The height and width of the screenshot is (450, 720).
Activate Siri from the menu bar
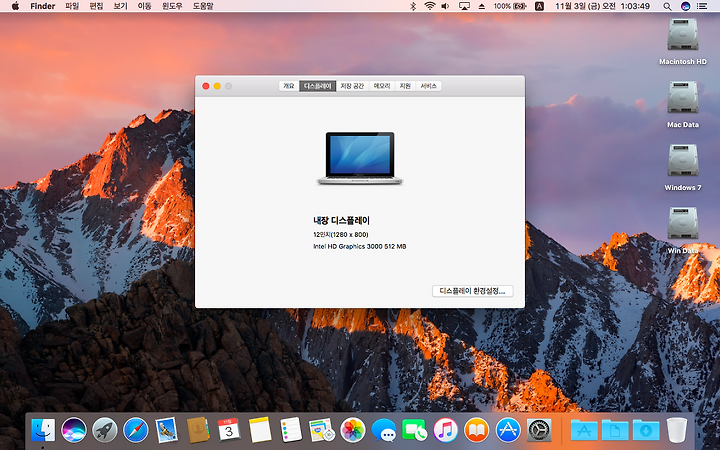(685, 6)
